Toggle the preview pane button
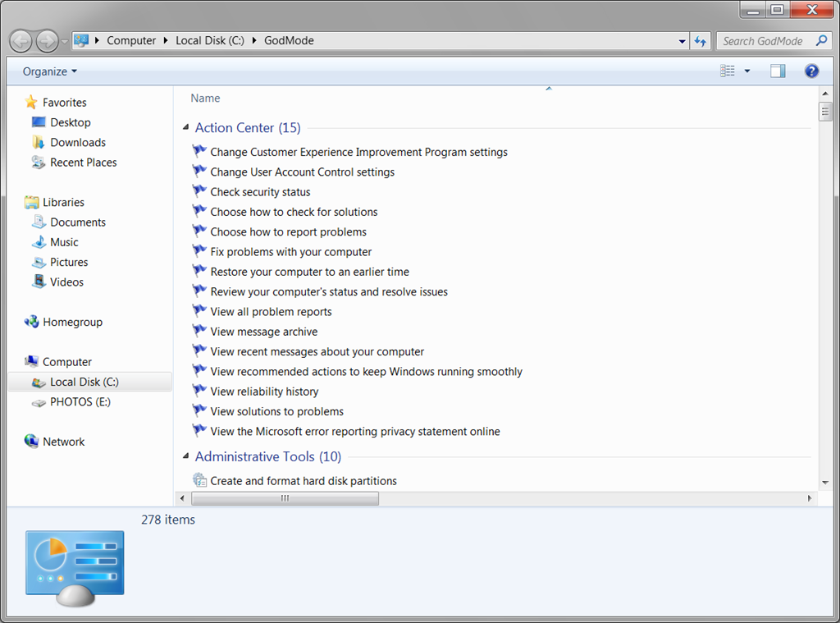Image resolution: width=840 pixels, height=623 pixels. pyautogui.click(x=777, y=71)
